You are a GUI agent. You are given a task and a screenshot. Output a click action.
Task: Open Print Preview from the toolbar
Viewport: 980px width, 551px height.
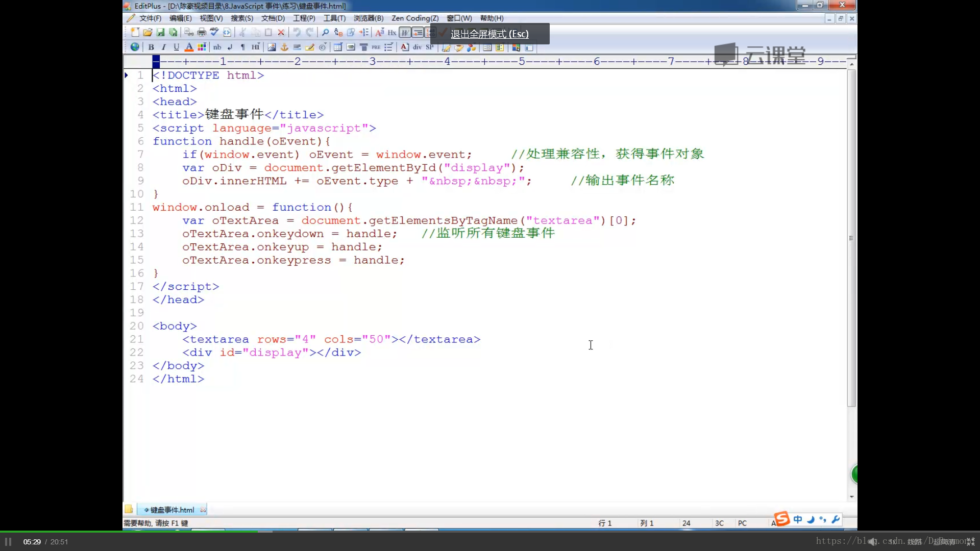189,32
